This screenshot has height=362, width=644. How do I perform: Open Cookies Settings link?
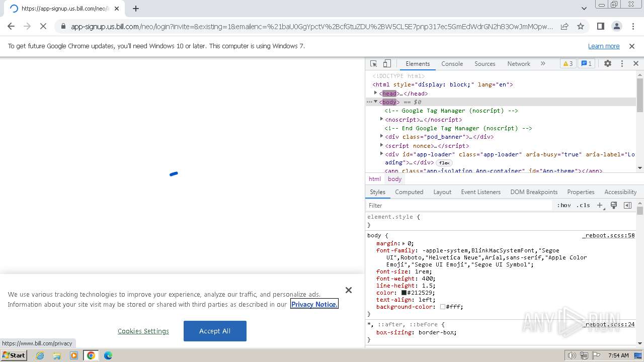[x=143, y=331]
